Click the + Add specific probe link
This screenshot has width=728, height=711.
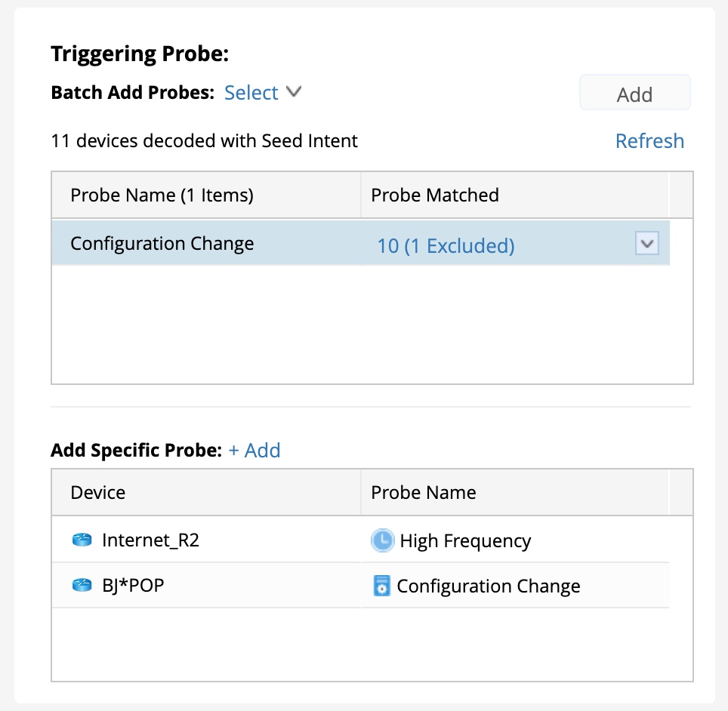[254, 451]
